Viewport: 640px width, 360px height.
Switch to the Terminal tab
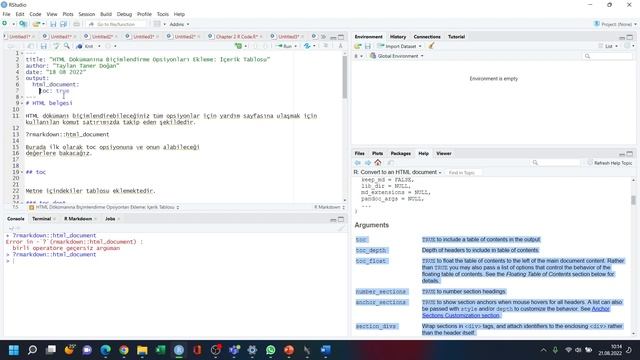(x=41, y=219)
